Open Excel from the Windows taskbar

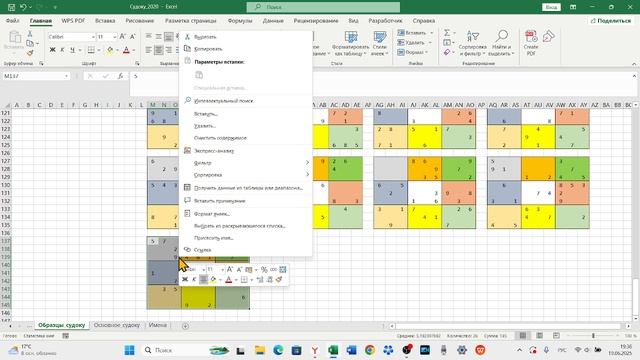333,350
